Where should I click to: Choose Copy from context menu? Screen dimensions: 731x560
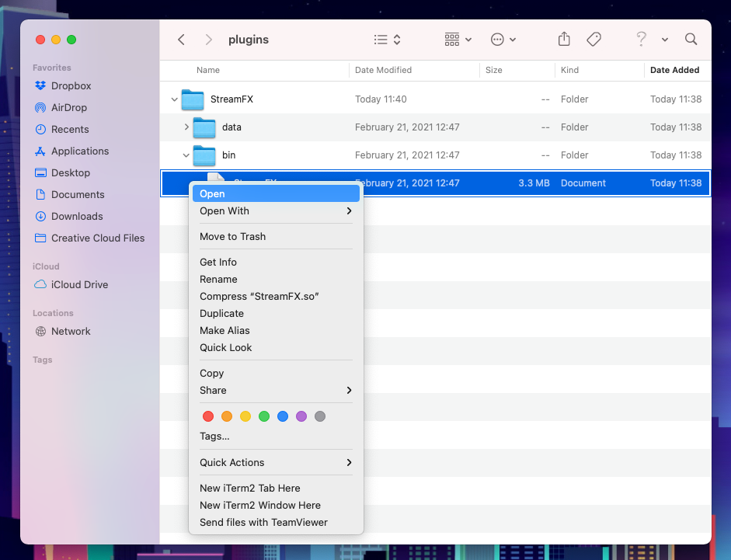[x=276, y=374]
